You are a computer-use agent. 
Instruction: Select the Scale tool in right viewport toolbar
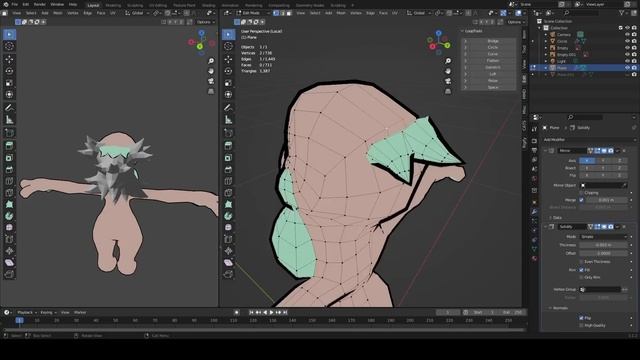(x=228, y=83)
